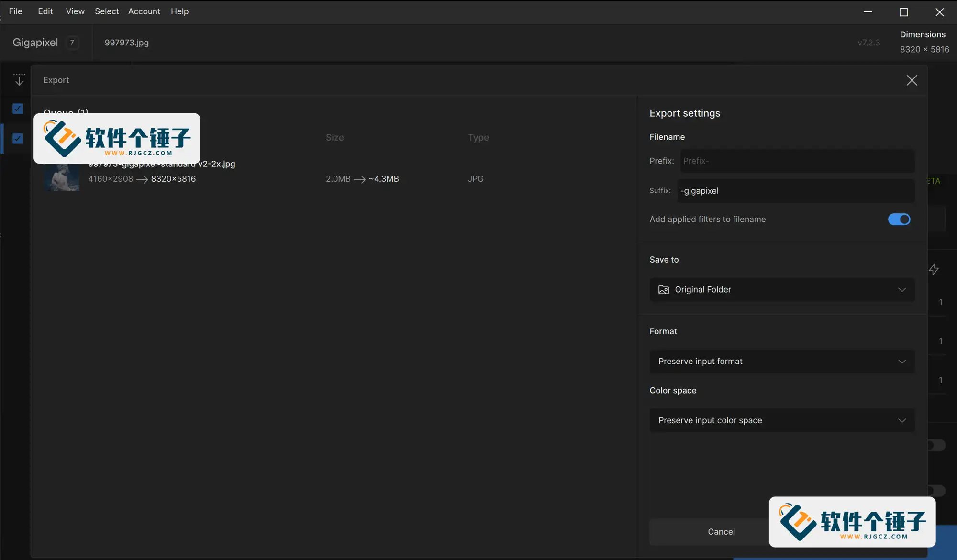Click the Prefix input field
The width and height of the screenshot is (957, 560).
click(x=797, y=161)
